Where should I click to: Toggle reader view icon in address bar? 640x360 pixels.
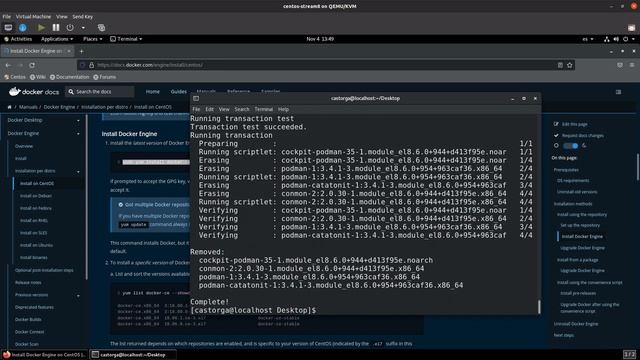pyautogui.click(x=560, y=65)
